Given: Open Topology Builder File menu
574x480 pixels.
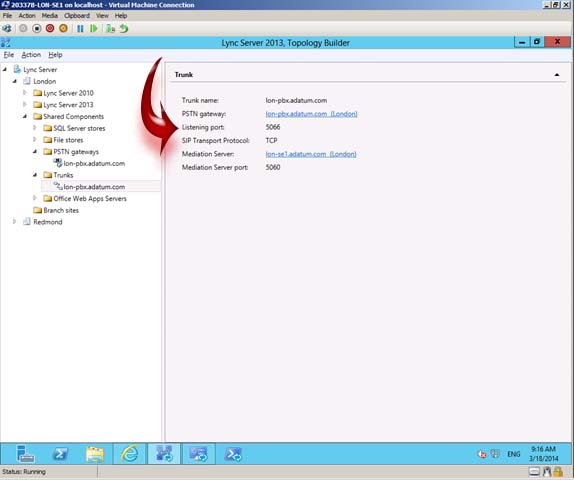Looking at the screenshot, I should 9,55.
